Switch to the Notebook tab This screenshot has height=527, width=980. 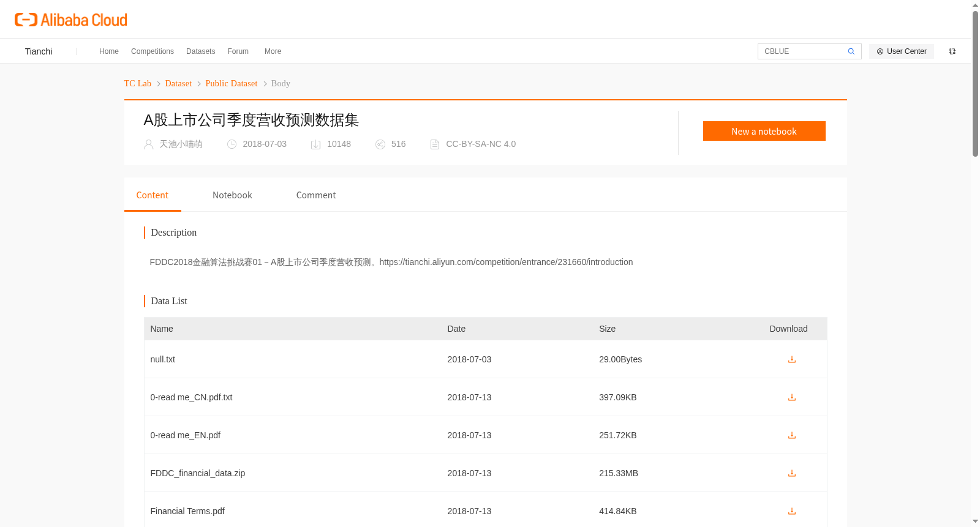(x=232, y=195)
